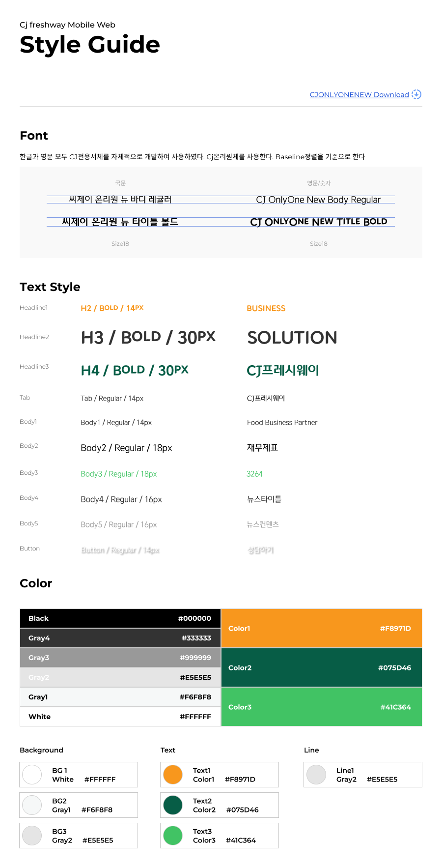This screenshot has height=868, width=442.
Task: Select the Gray3 #999999 color bar
Action: pyautogui.click(x=120, y=658)
